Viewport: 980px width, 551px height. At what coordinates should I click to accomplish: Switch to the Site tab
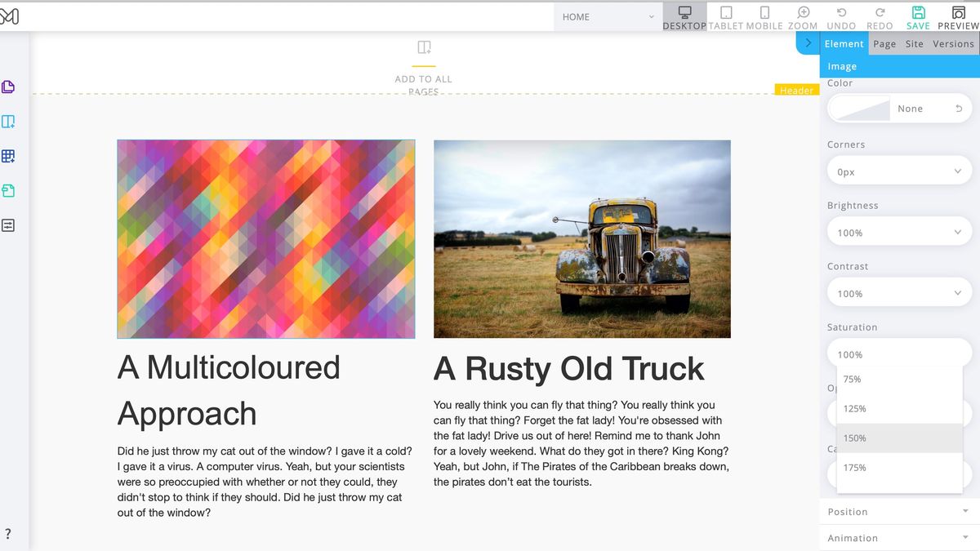click(914, 43)
